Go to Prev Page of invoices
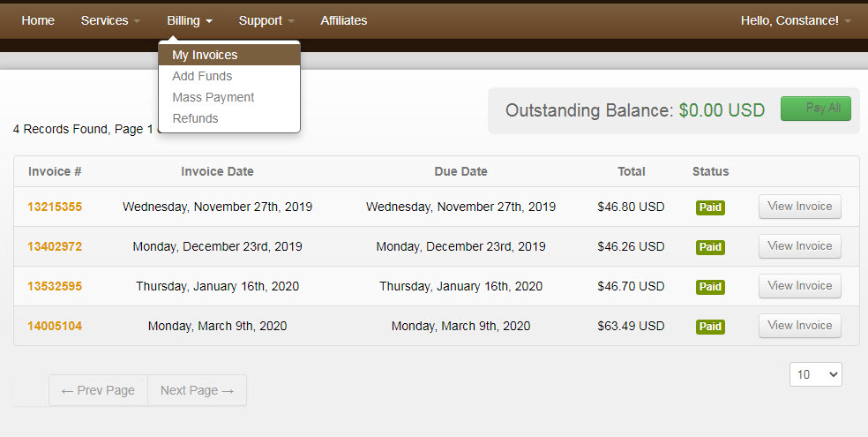This screenshot has width=868, height=437. point(98,390)
